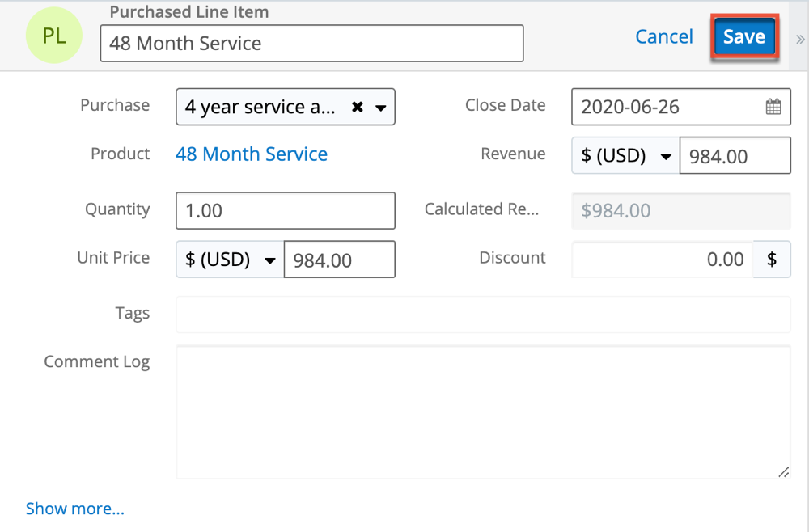Cancel editing the purchased line item
The height and width of the screenshot is (532, 809).
tap(663, 37)
